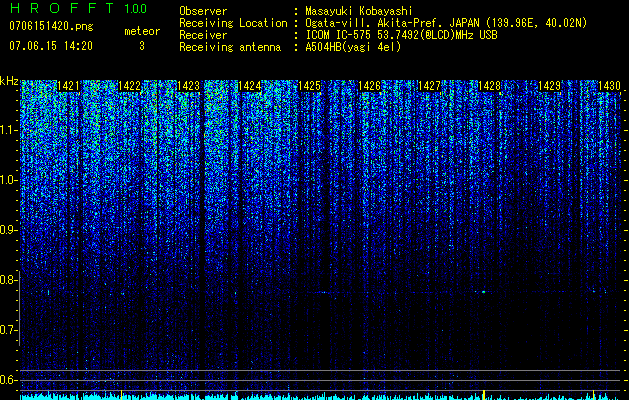Click the bright meteor echo near 1428
Viewport: 629px width, 400px height.
484,292
